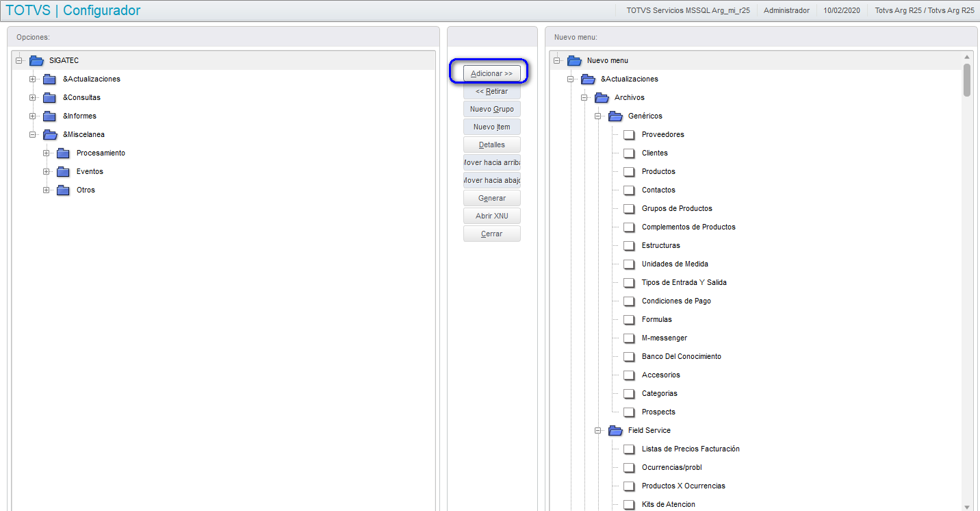The width and height of the screenshot is (980, 511).
Task: Collapse the &Miscelanea node
Action: (32, 135)
